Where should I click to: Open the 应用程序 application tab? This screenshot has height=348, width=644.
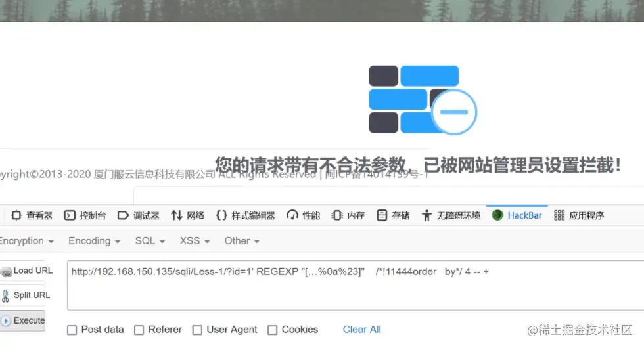click(x=579, y=215)
